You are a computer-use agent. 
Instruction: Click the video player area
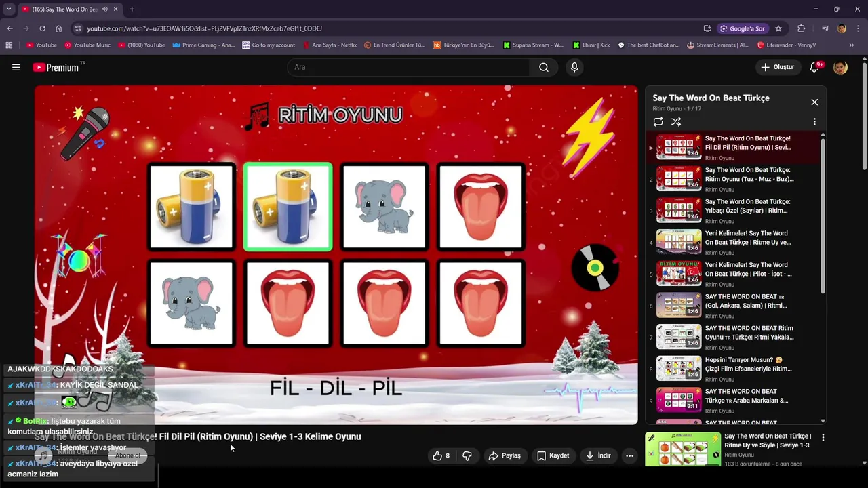[336, 255]
